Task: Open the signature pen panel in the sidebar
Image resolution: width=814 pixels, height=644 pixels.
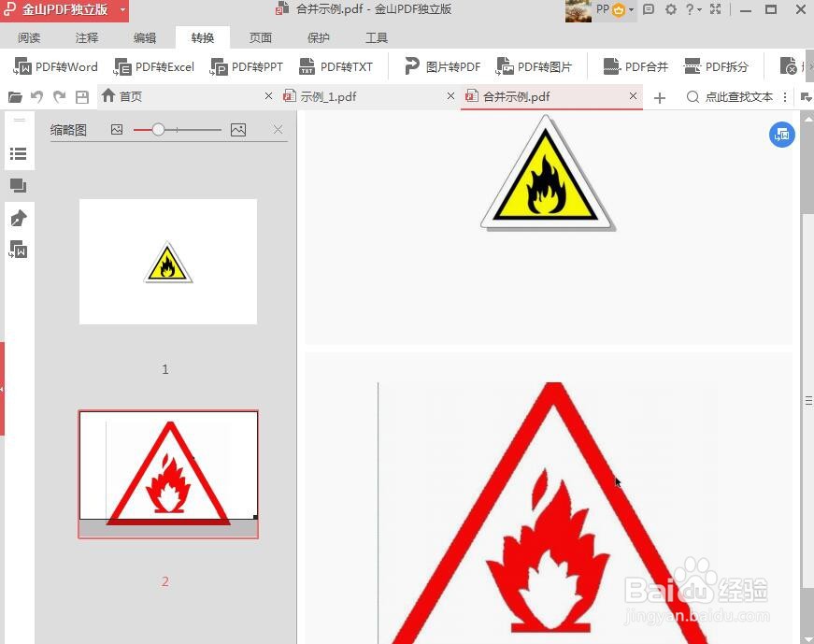Action: coord(18,218)
